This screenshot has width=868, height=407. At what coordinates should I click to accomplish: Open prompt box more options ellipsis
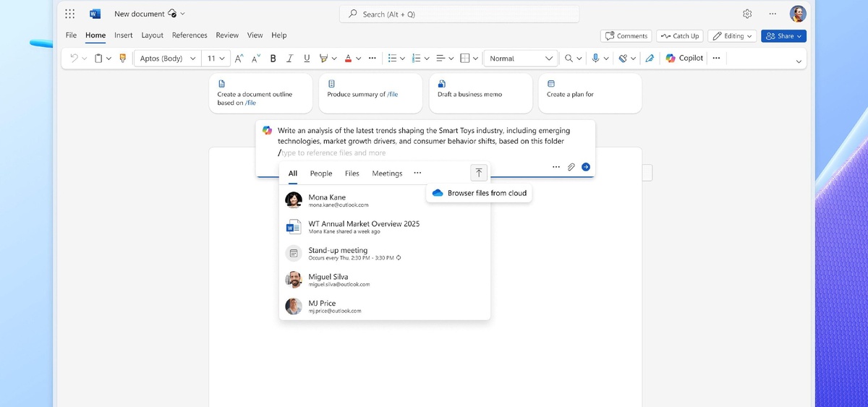pos(556,167)
